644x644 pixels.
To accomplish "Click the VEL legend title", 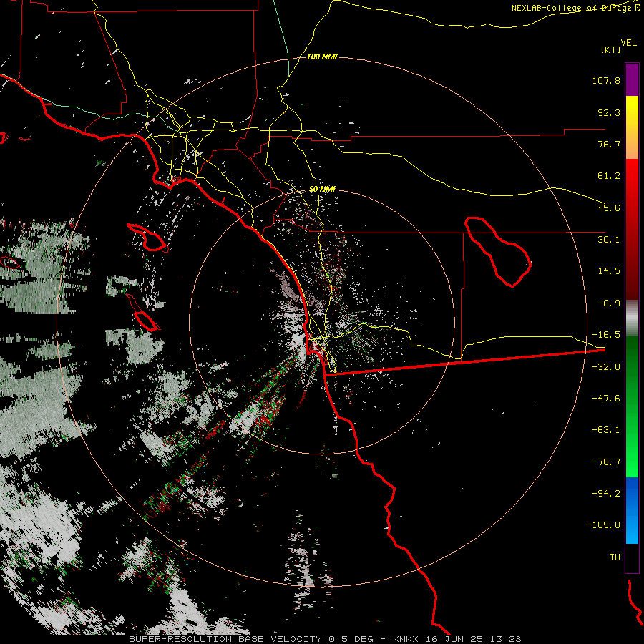I will 628,43.
